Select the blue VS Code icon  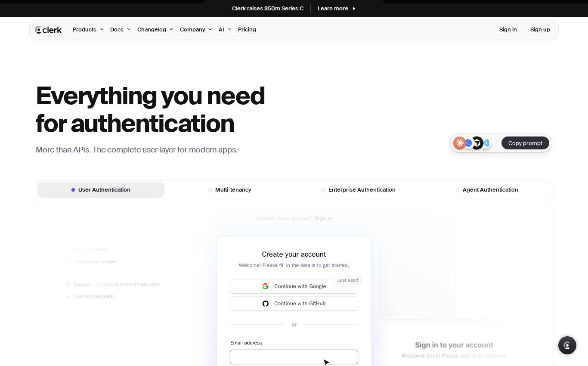point(487,143)
